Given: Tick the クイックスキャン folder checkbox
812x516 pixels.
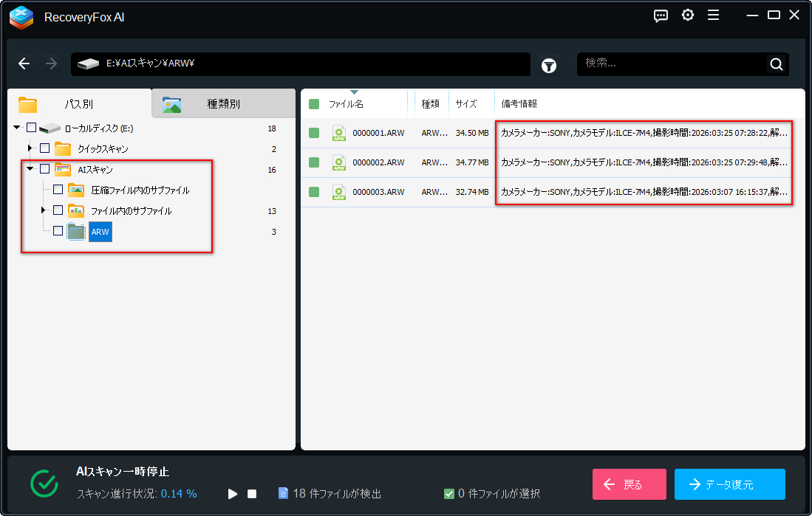Looking at the screenshot, I should coord(44,148).
